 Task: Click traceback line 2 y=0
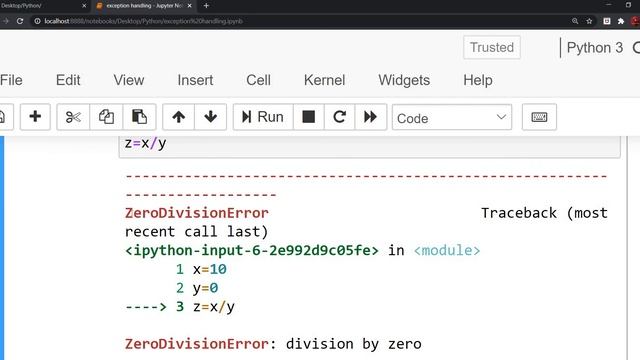coord(197,288)
